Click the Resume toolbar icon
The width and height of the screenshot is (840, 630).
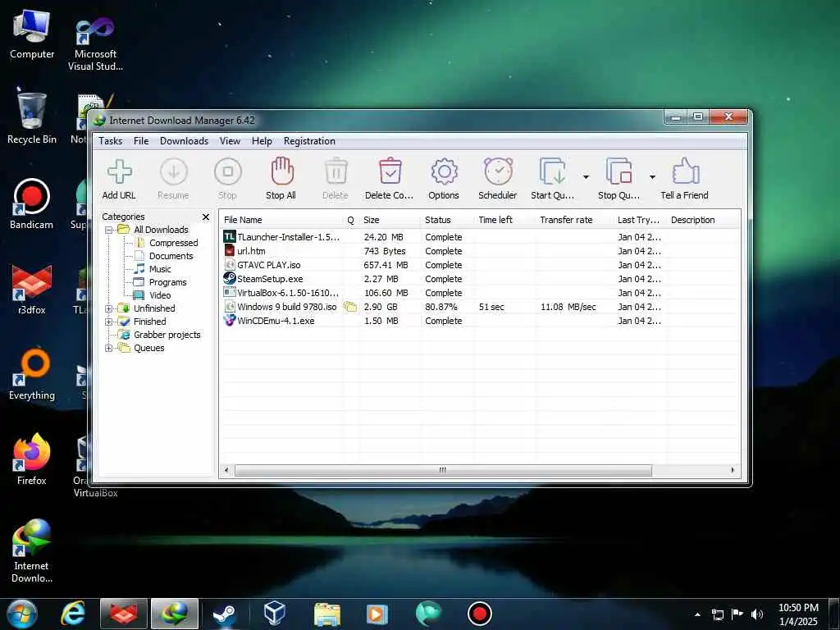(x=174, y=172)
